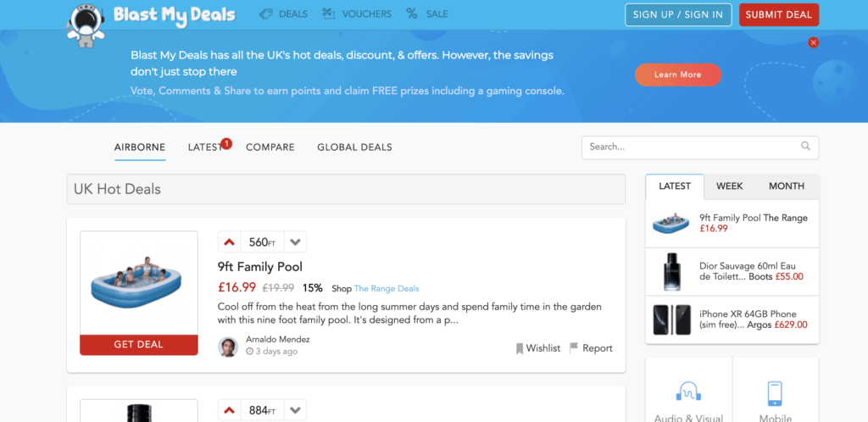Click the red notification badge on Latest
This screenshot has width=868, height=422.
226,144
